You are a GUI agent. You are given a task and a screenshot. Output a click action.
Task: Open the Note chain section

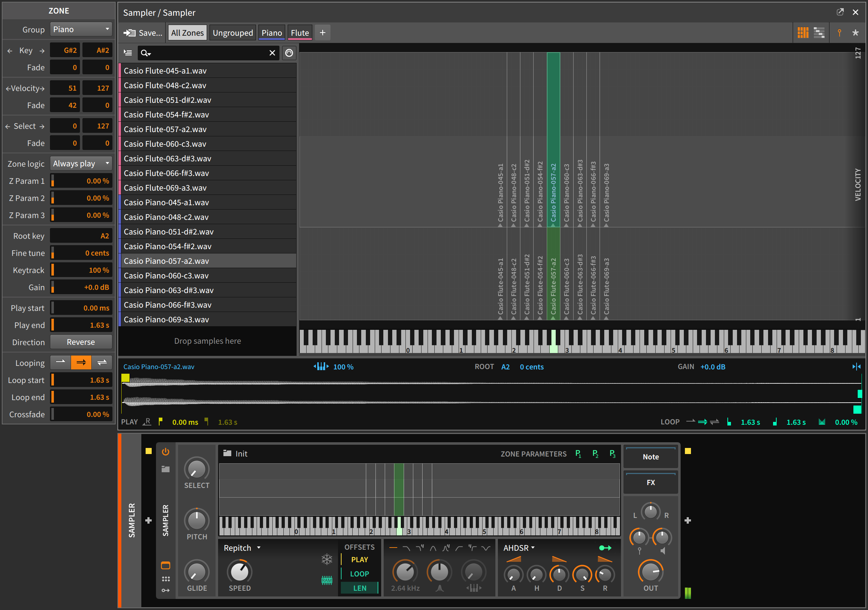[650, 457]
